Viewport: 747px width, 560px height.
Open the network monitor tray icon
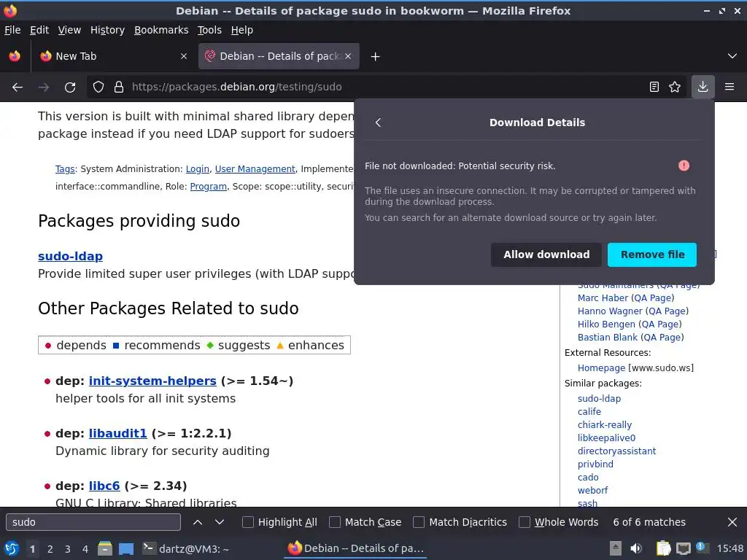(683, 548)
